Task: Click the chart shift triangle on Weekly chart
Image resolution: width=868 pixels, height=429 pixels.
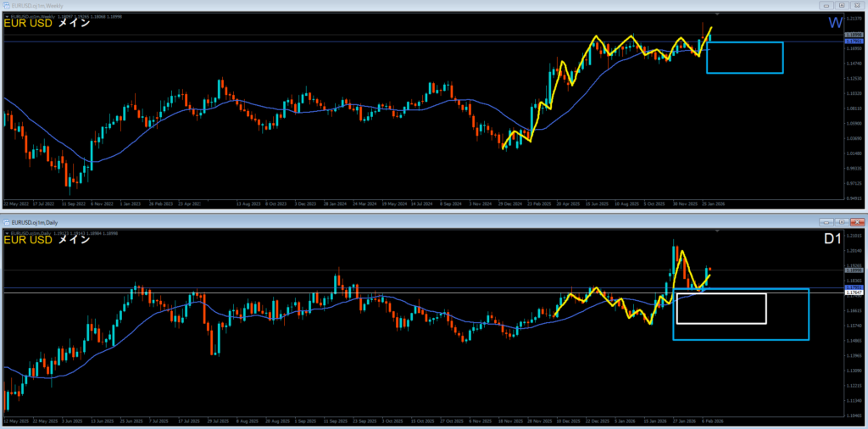Action: [x=717, y=15]
